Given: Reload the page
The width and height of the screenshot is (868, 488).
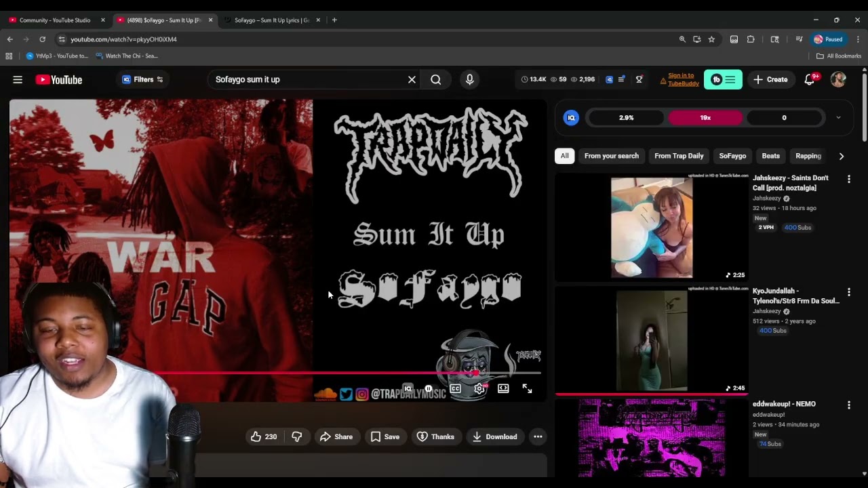Looking at the screenshot, I should [42, 39].
